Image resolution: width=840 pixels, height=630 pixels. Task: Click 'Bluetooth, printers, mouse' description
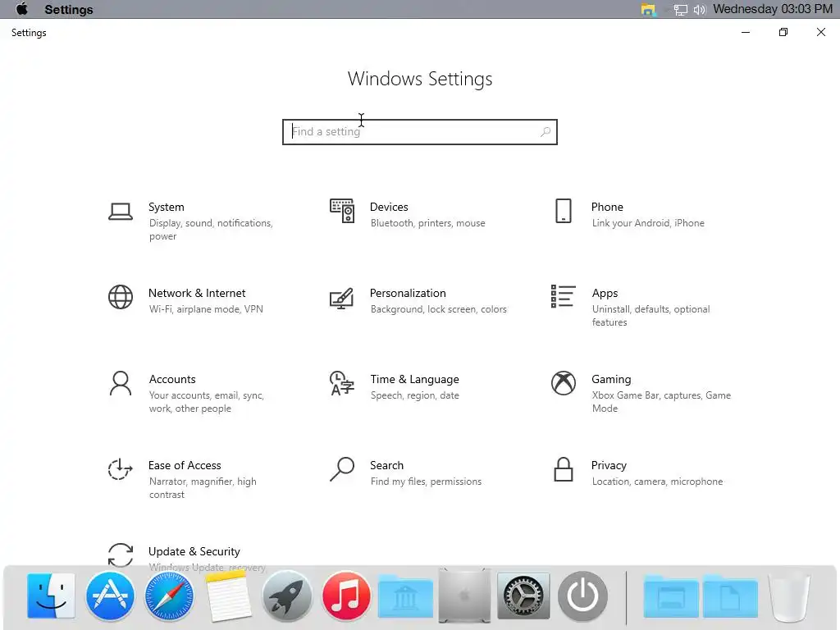click(x=428, y=223)
